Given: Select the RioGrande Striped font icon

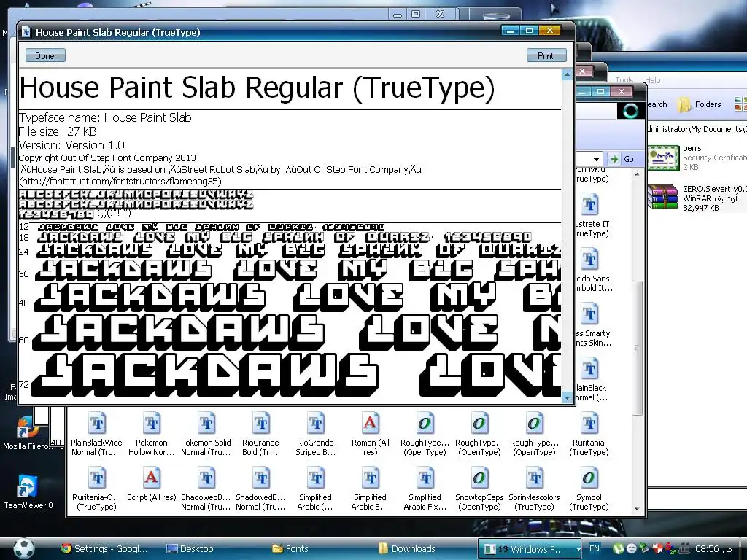Looking at the screenshot, I should (315, 424).
